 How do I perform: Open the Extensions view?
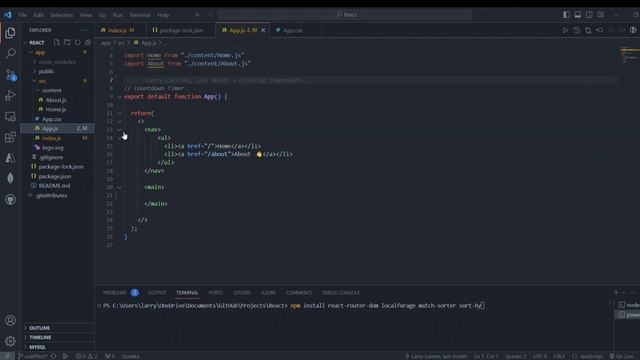(x=10, y=137)
